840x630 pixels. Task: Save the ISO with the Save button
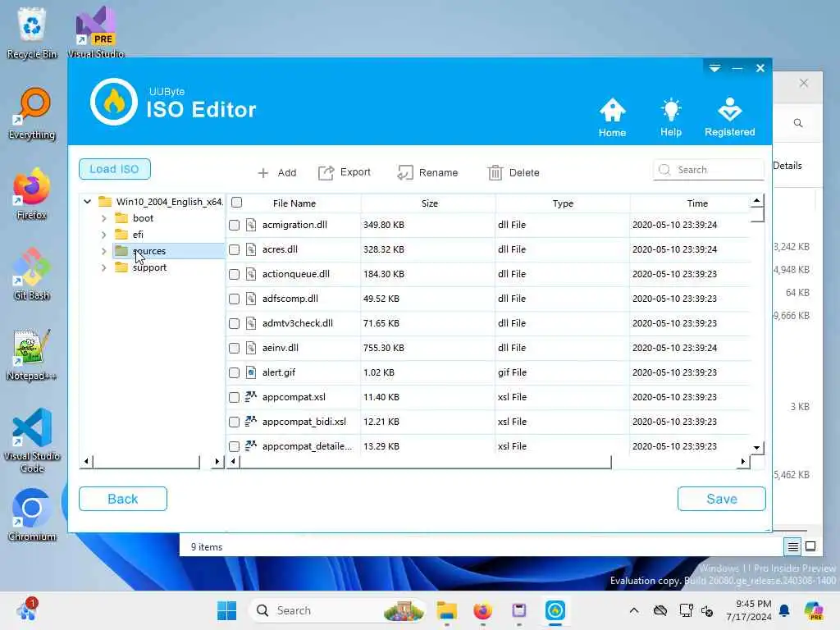click(x=722, y=499)
